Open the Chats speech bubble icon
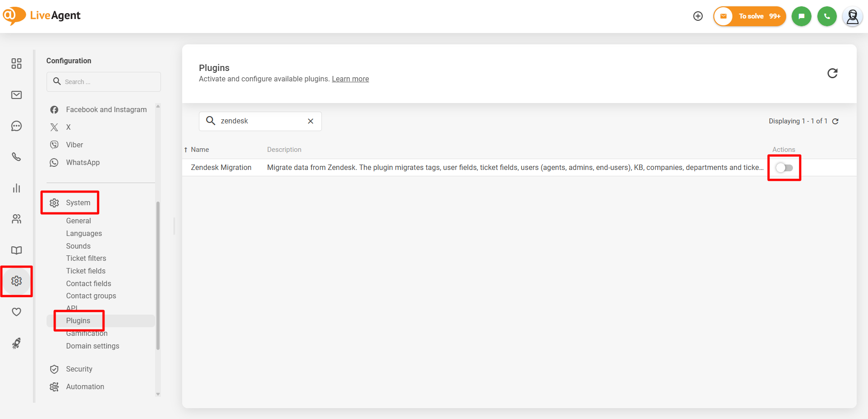 (17, 126)
